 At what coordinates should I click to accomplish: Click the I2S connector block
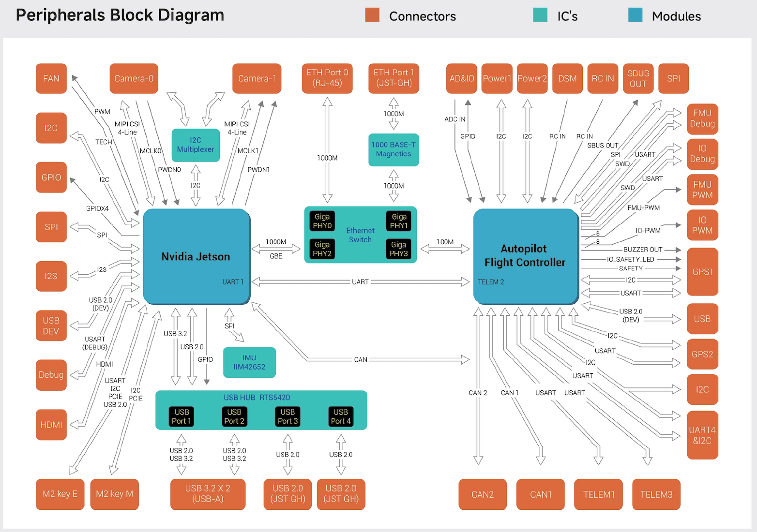coord(51,276)
